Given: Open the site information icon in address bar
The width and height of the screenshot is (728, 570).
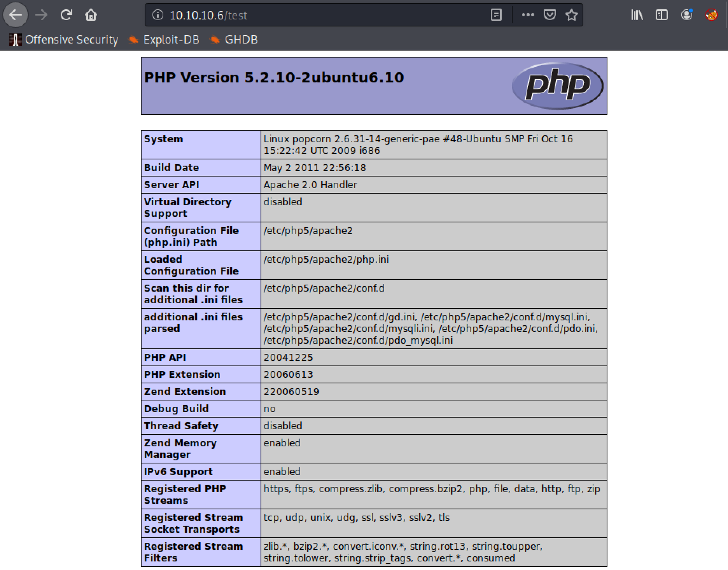Looking at the screenshot, I should [x=157, y=15].
